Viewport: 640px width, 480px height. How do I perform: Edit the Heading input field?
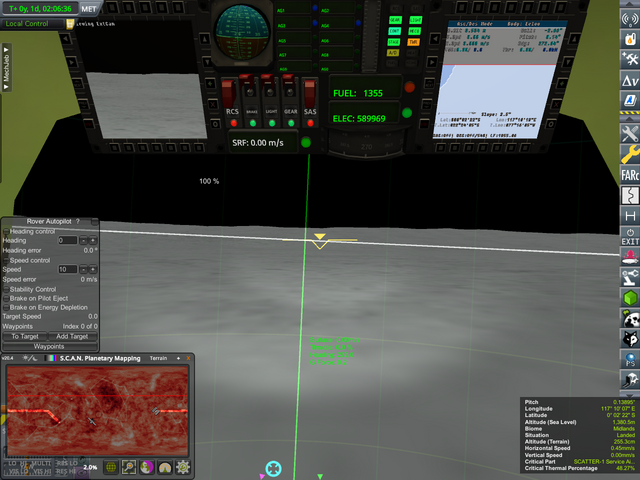67,240
